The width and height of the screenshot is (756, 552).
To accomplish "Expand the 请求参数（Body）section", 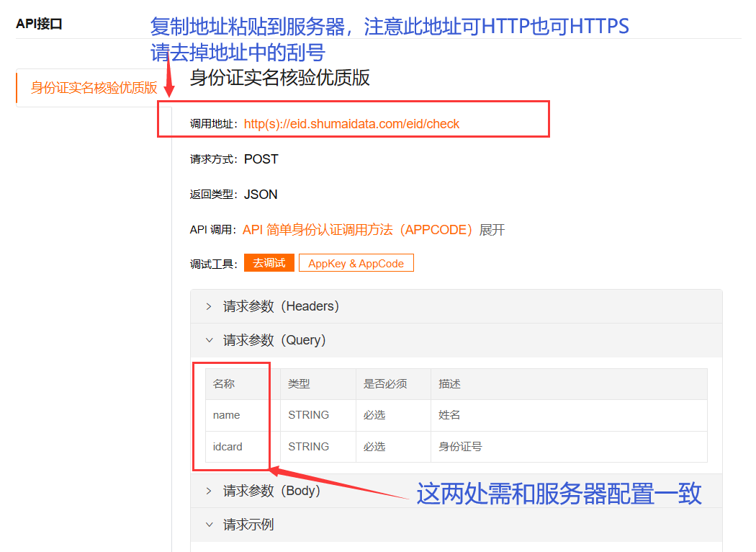I will click(271, 491).
